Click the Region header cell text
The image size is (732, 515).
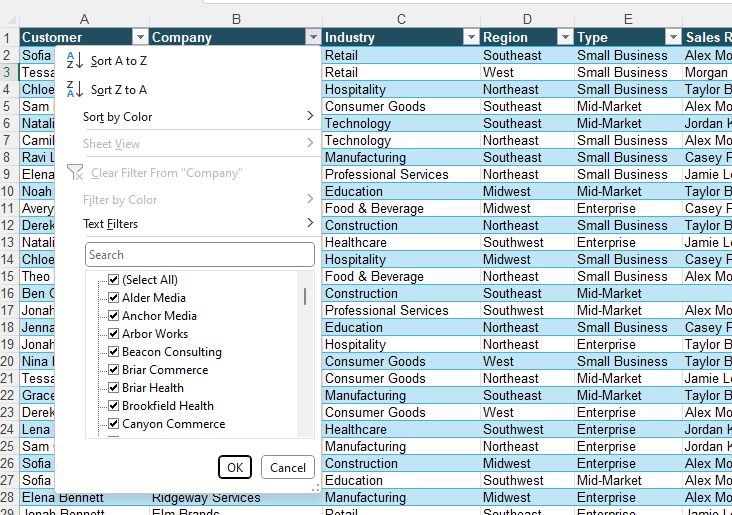[x=505, y=37]
